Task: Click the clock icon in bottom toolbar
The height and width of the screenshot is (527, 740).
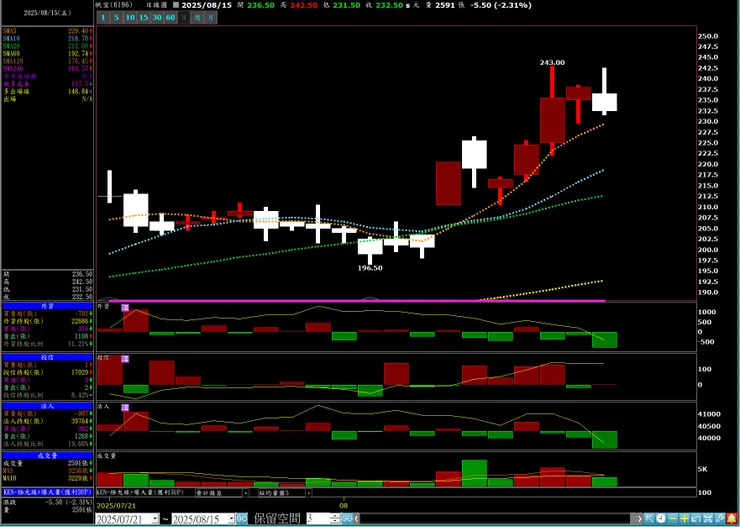Action: 661,519
